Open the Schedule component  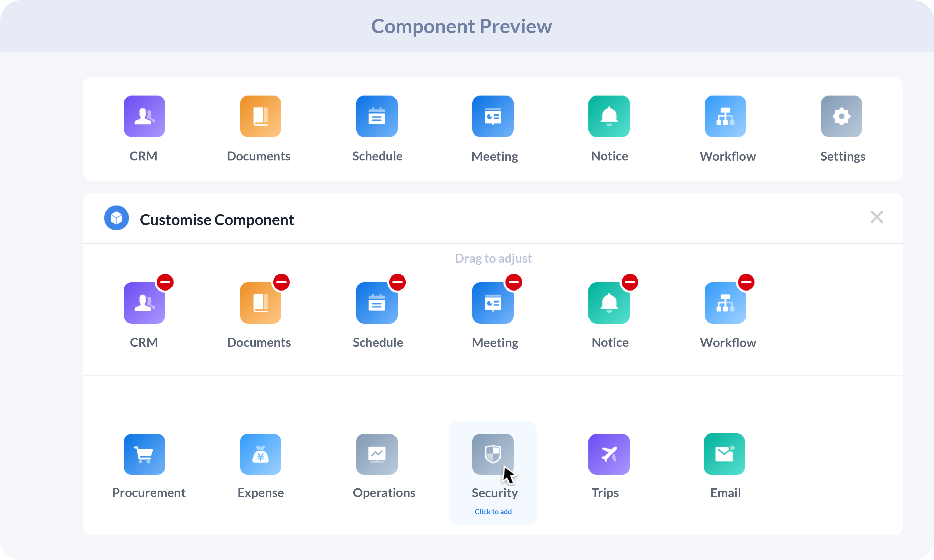tap(377, 116)
